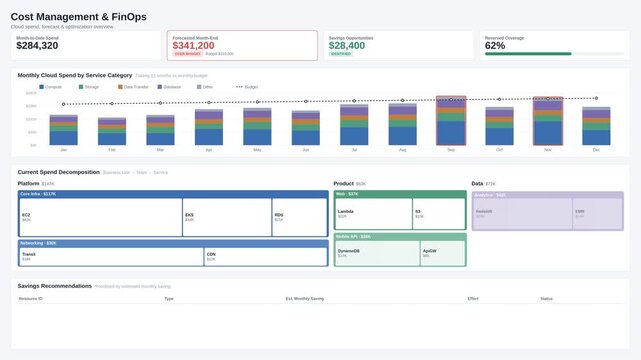Click the Current Spend Decomposition title
Image resolution: width=641 pixels, height=360 pixels.
pyautogui.click(x=58, y=172)
